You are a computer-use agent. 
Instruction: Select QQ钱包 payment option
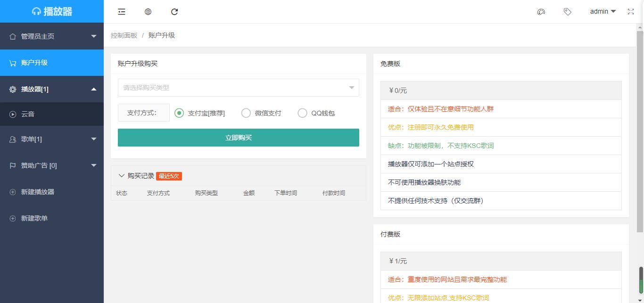pyautogui.click(x=302, y=113)
